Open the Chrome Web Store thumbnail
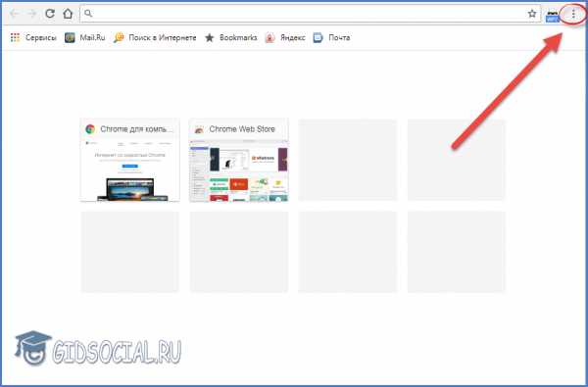The image size is (588, 387). [x=239, y=160]
